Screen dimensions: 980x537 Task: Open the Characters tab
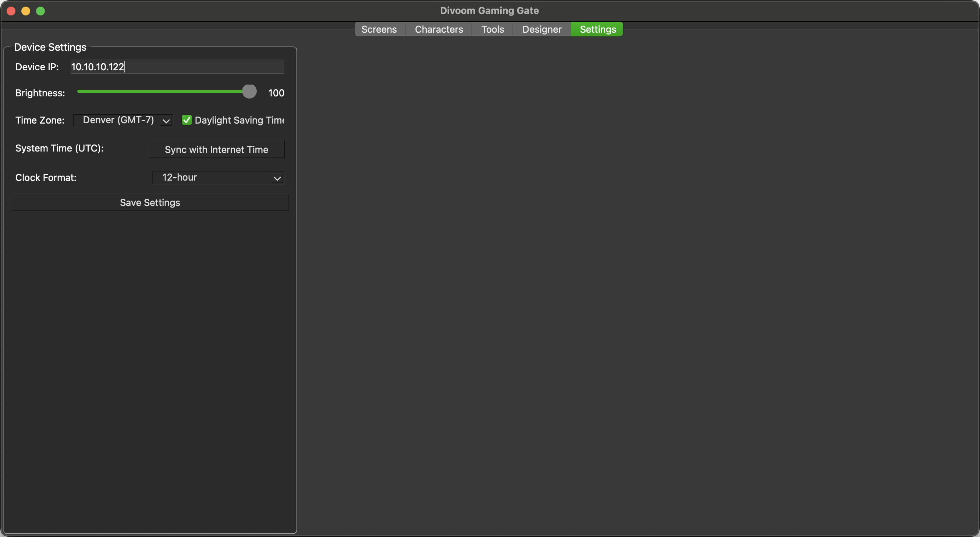click(438, 29)
